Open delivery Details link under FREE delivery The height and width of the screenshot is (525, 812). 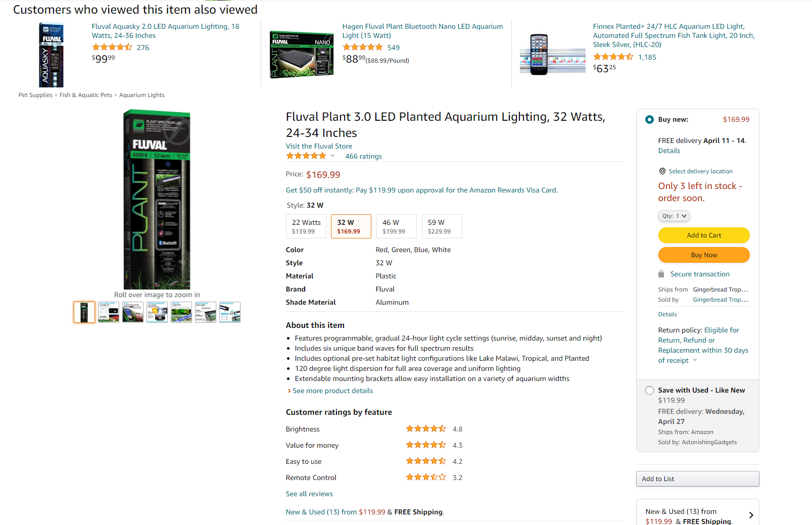coord(669,151)
